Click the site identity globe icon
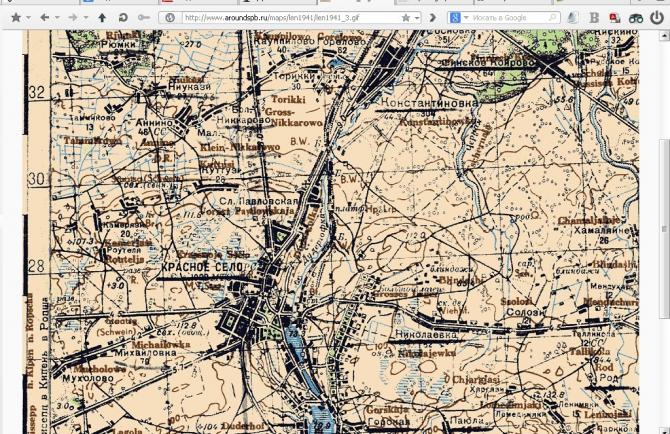The image size is (670, 434). (x=170, y=18)
